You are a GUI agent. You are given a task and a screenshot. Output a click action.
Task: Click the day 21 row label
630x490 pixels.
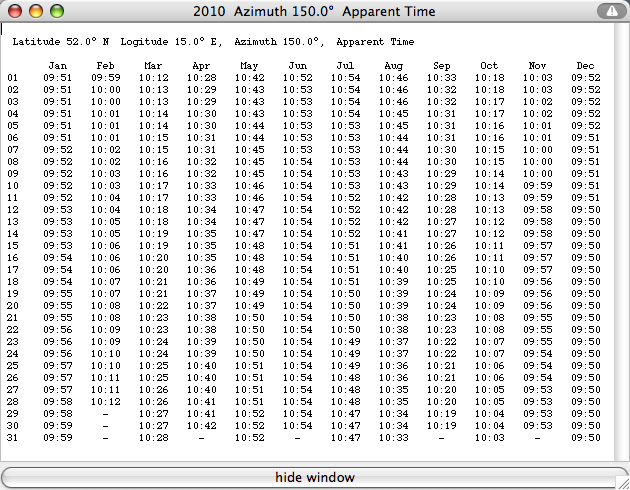point(12,318)
